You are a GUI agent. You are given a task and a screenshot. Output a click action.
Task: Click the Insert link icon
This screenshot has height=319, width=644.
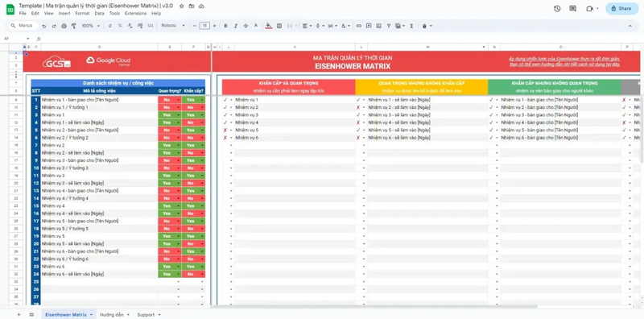pyautogui.click(x=359, y=26)
